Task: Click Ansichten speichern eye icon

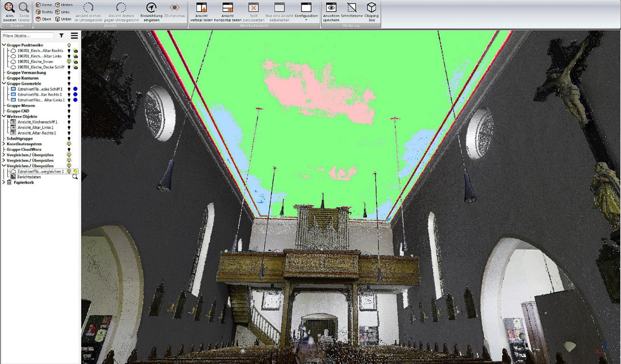Action: tap(331, 8)
